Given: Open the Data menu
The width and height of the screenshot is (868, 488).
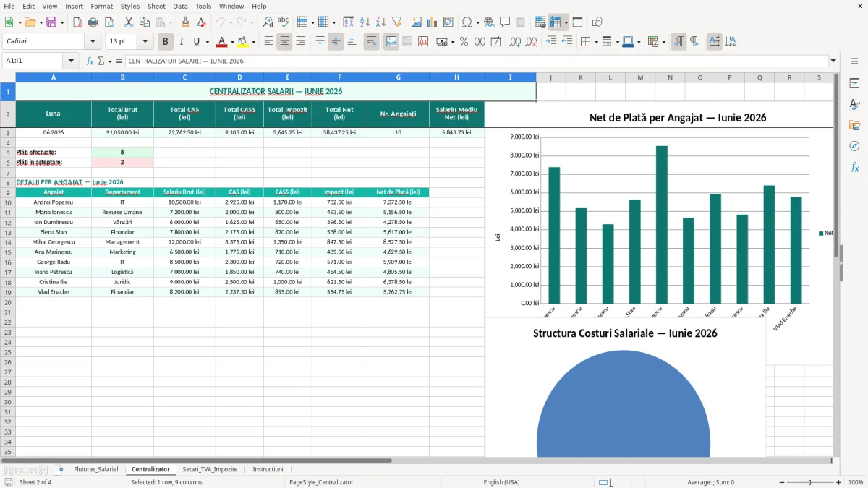Looking at the screenshot, I should point(181,6).
